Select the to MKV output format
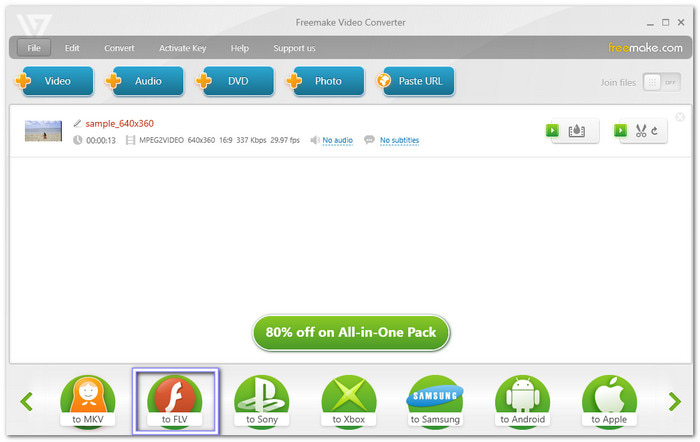The height and width of the screenshot is (442, 700). [87, 401]
